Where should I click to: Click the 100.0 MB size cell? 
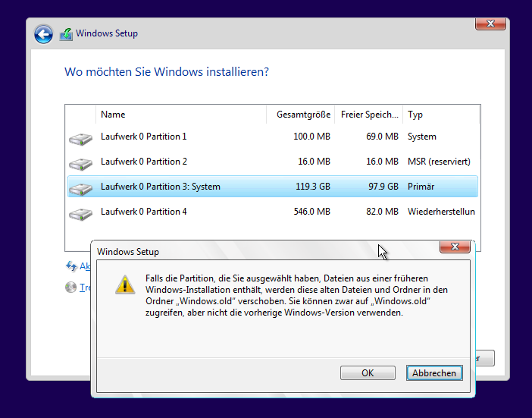(x=311, y=137)
